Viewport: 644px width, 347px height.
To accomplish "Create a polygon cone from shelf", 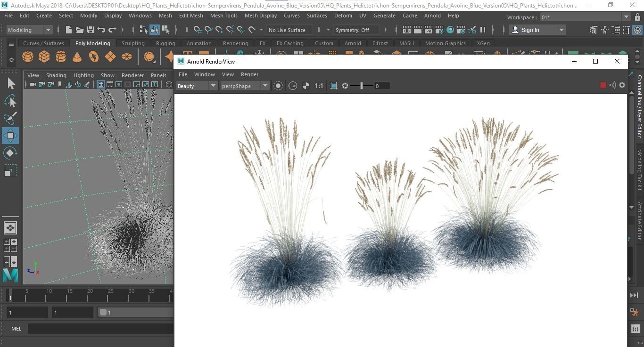I will tap(77, 57).
